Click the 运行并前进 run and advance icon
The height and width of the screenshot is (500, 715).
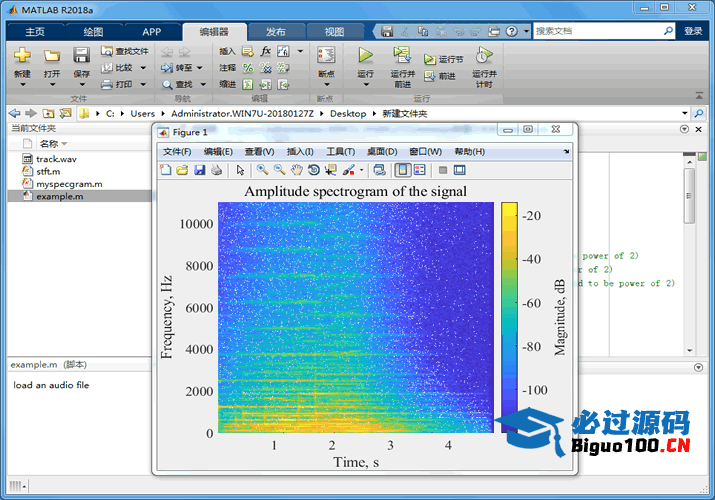(402, 54)
